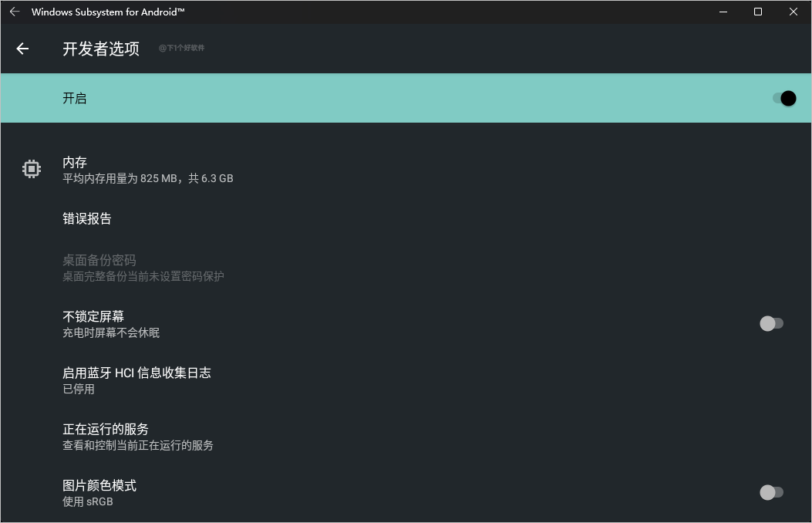Image resolution: width=812 pixels, height=523 pixels.
Task: Open the 内存 usage entry
Action: pyautogui.click(x=75, y=162)
